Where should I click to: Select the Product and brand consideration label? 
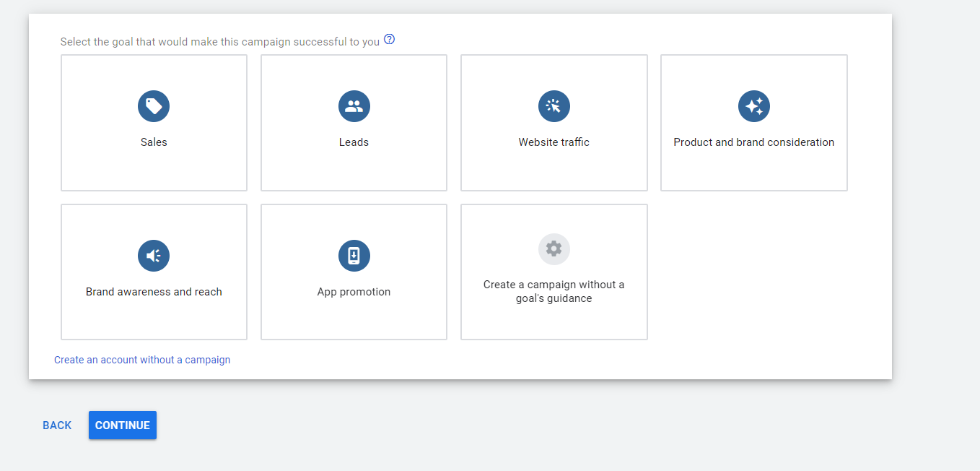coord(753,142)
